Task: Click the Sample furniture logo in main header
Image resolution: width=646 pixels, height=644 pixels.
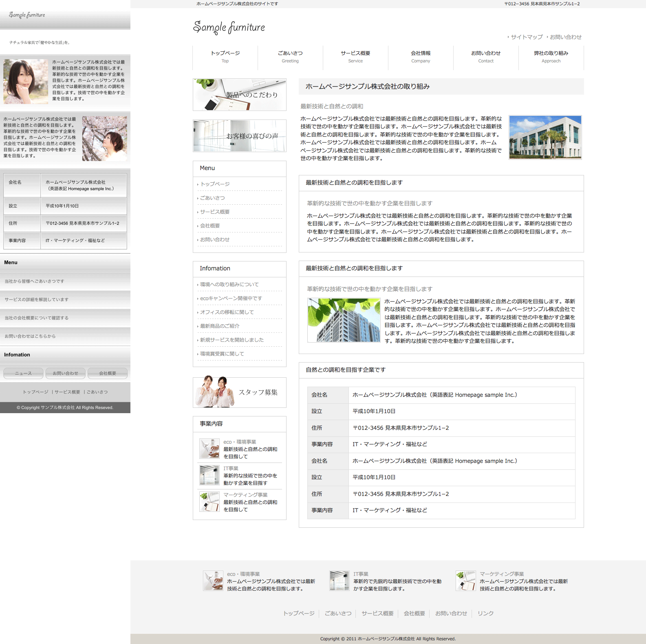Action: 229,27
